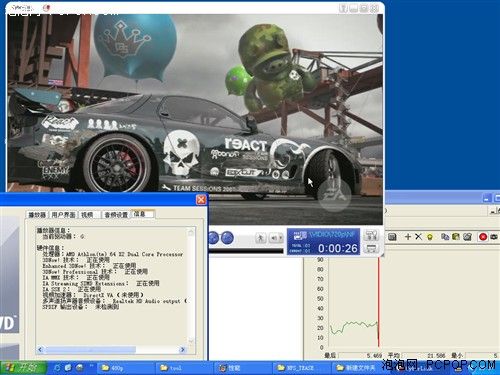The image size is (500, 375).
Task: Open properties icon in performance monitor toolbar
Action: (467, 236)
